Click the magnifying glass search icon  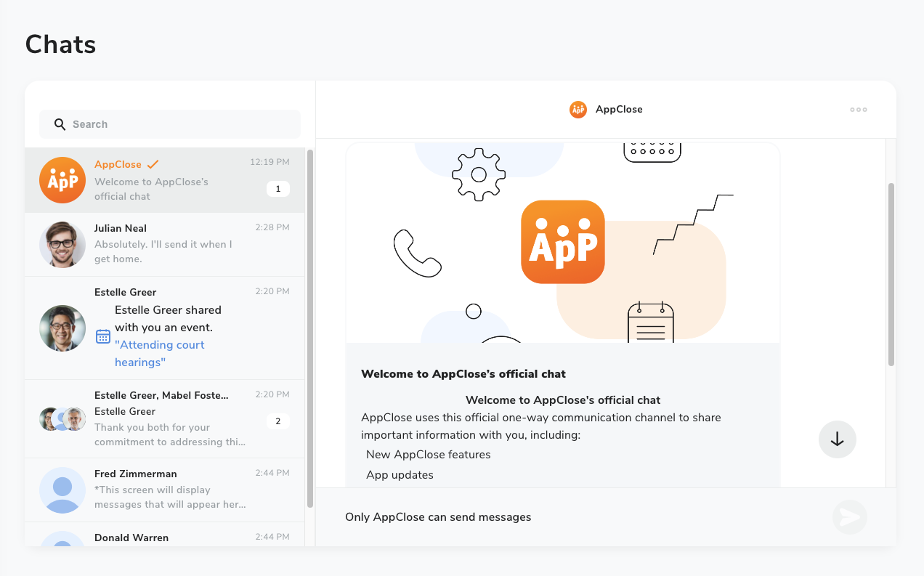60,124
